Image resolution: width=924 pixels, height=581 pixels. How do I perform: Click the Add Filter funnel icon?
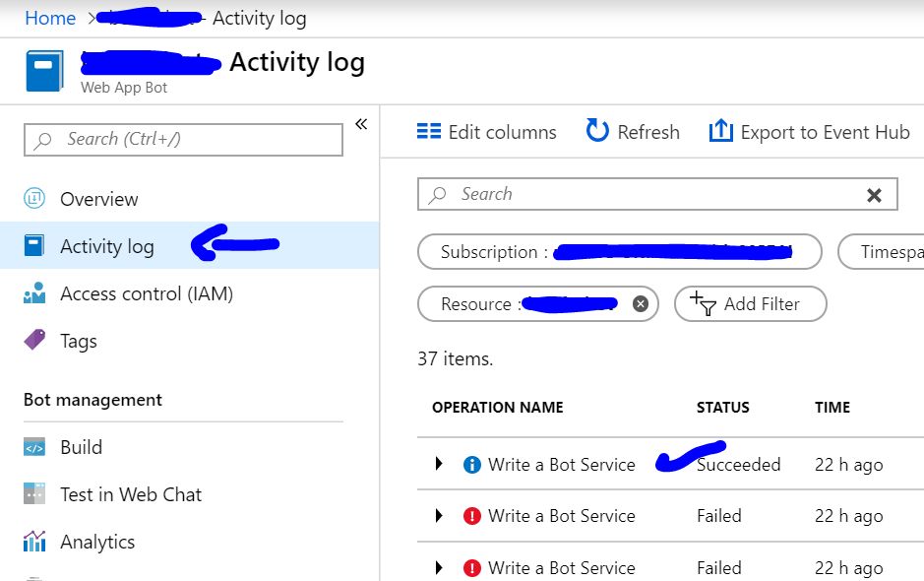point(703,303)
